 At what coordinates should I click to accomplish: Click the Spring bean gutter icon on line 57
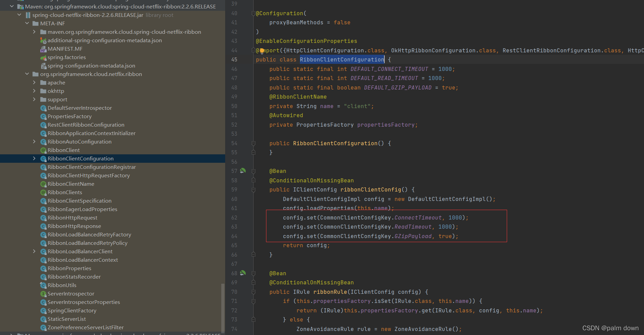tap(243, 171)
